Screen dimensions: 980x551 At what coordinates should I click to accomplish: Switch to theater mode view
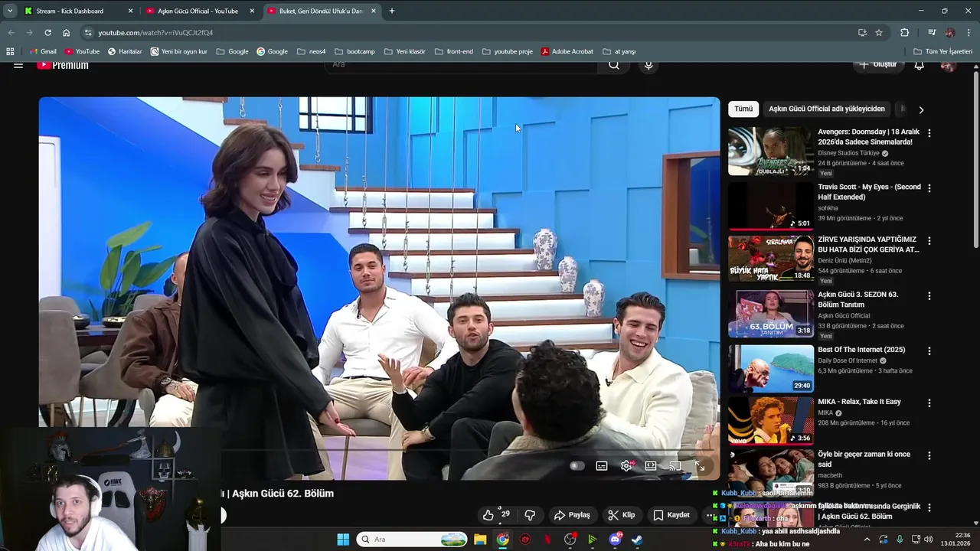[x=651, y=466]
